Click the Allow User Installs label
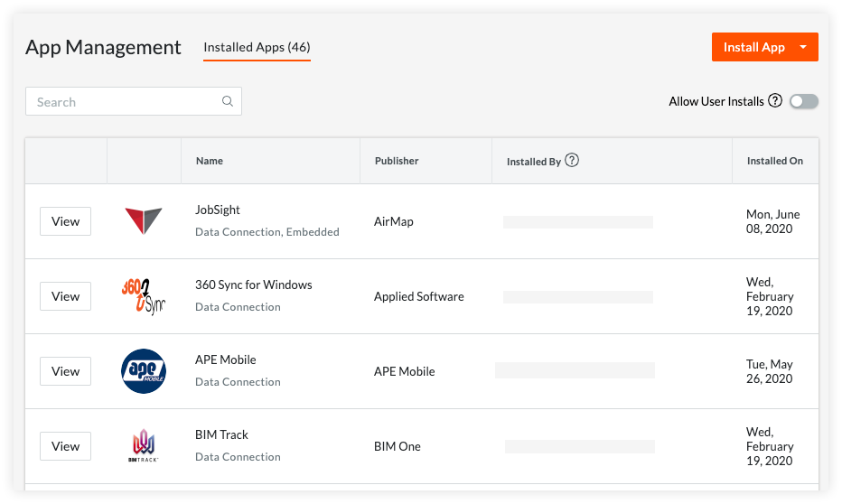This screenshot has height=504, width=842. point(716,101)
